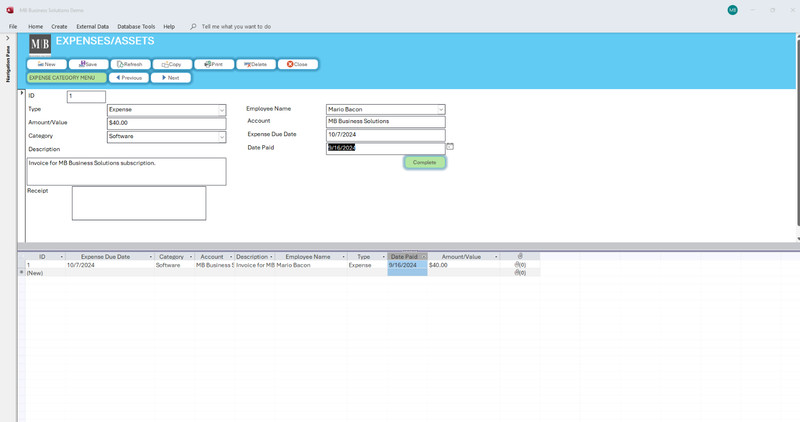Select the 9/16/2024 cell in datasheet

(407, 265)
